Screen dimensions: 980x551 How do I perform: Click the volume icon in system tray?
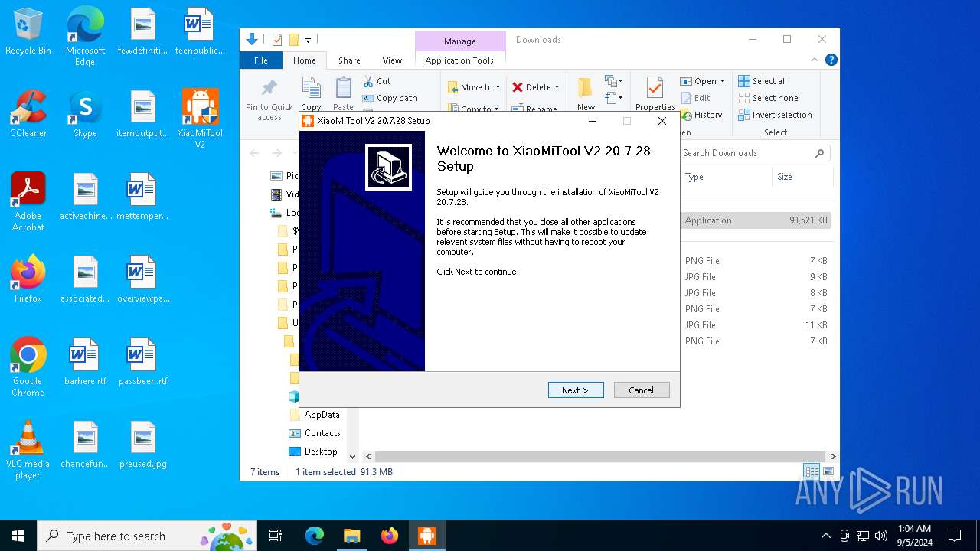[x=881, y=536]
